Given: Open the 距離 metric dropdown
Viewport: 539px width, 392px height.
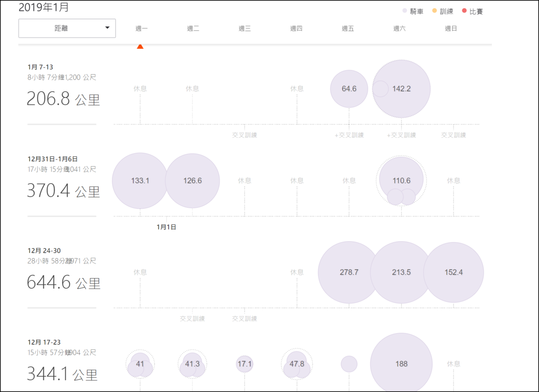Looking at the screenshot, I should pyautogui.click(x=67, y=28).
